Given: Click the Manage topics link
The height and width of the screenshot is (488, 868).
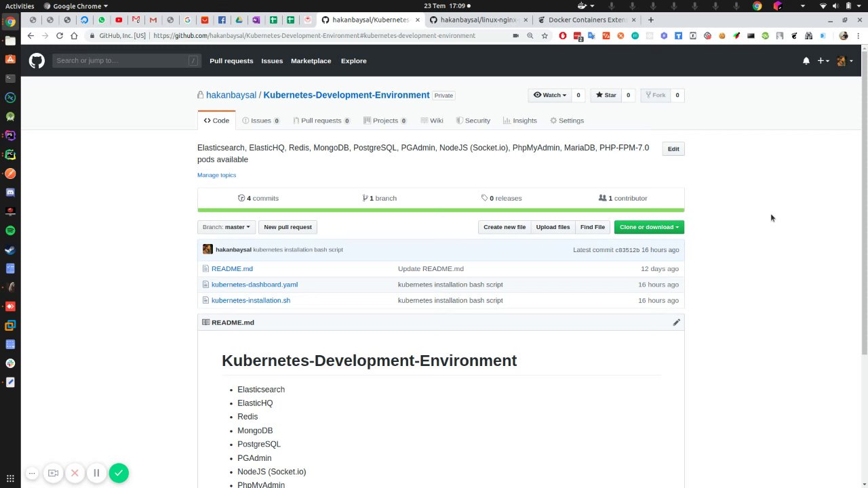Looking at the screenshot, I should [217, 175].
